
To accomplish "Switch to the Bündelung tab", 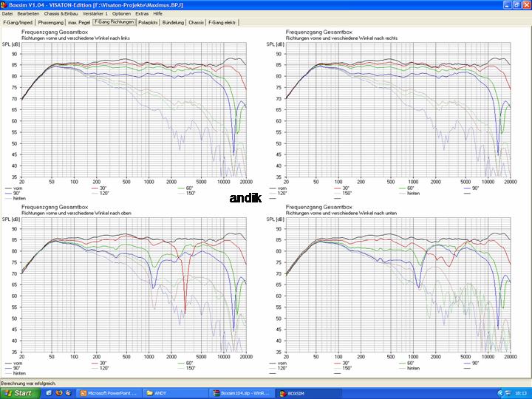I will (173, 22).
